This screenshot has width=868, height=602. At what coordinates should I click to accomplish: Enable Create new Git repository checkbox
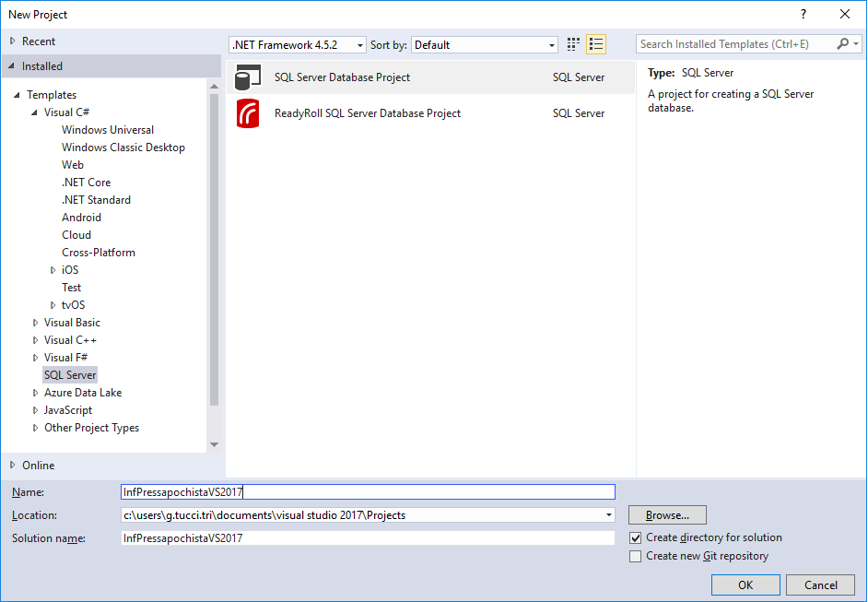pyautogui.click(x=636, y=556)
